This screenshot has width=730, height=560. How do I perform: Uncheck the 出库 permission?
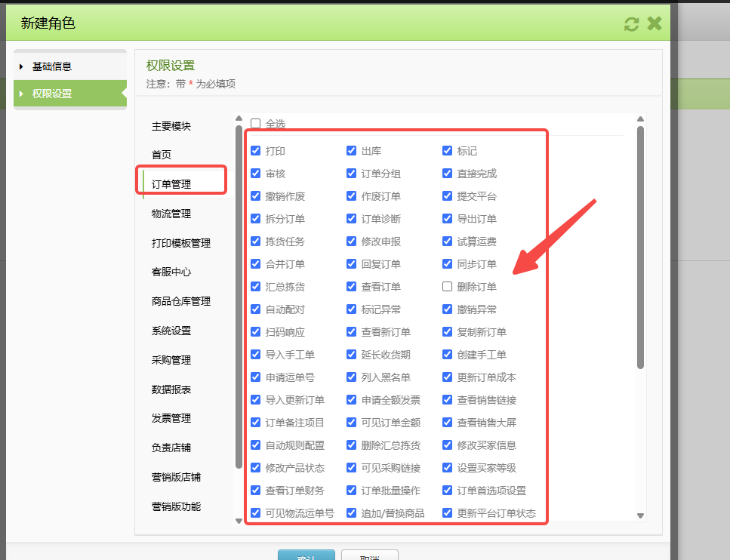tap(352, 151)
